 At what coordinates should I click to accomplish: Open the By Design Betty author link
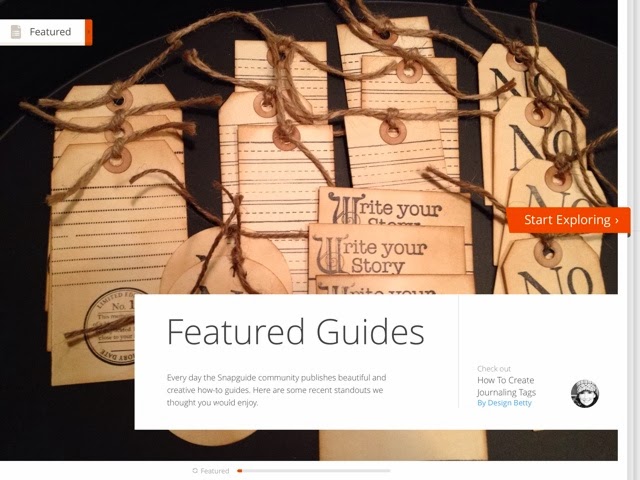pyautogui.click(x=504, y=403)
